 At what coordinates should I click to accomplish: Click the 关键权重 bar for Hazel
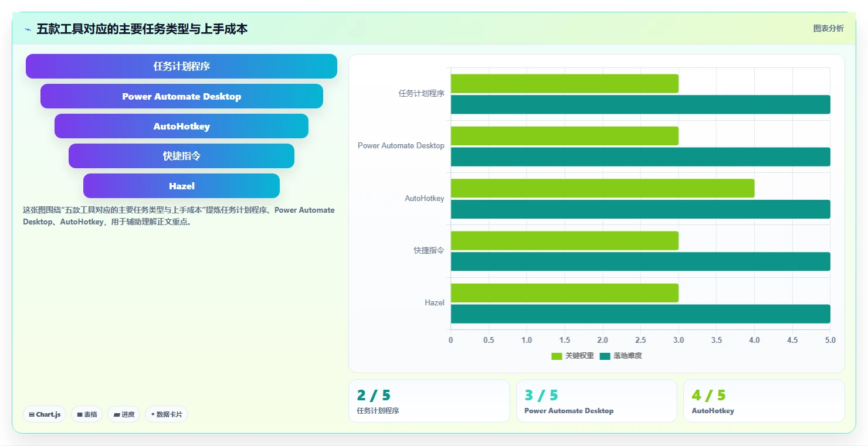click(x=564, y=293)
